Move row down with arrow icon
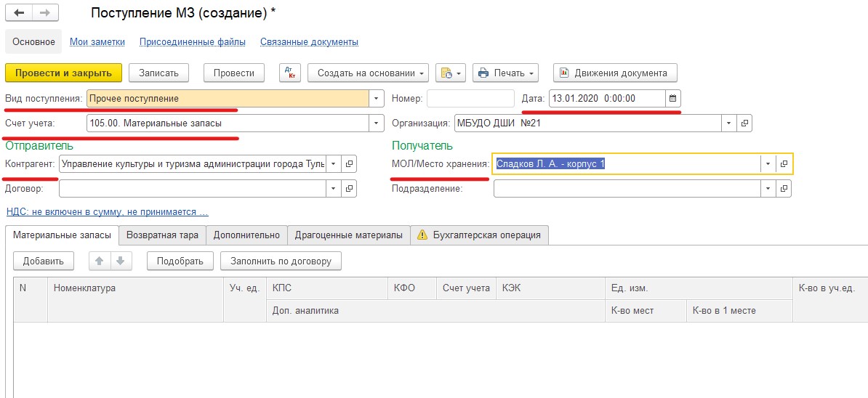868x398 pixels. 121,261
